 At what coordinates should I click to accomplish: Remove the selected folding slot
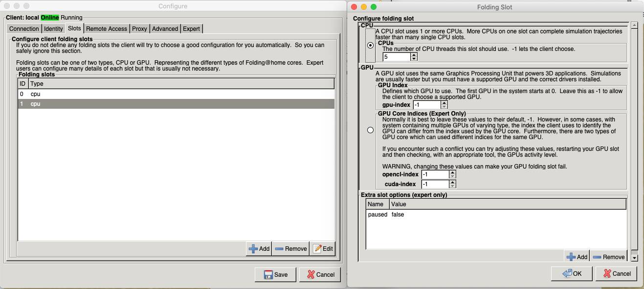click(290, 248)
